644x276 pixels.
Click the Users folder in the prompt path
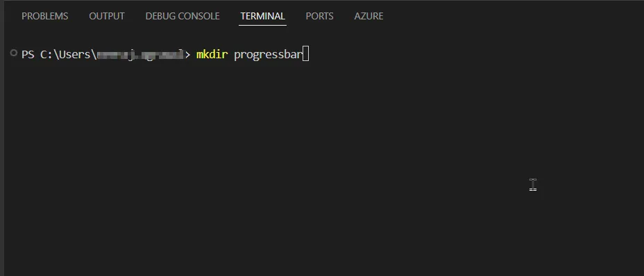(71, 54)
